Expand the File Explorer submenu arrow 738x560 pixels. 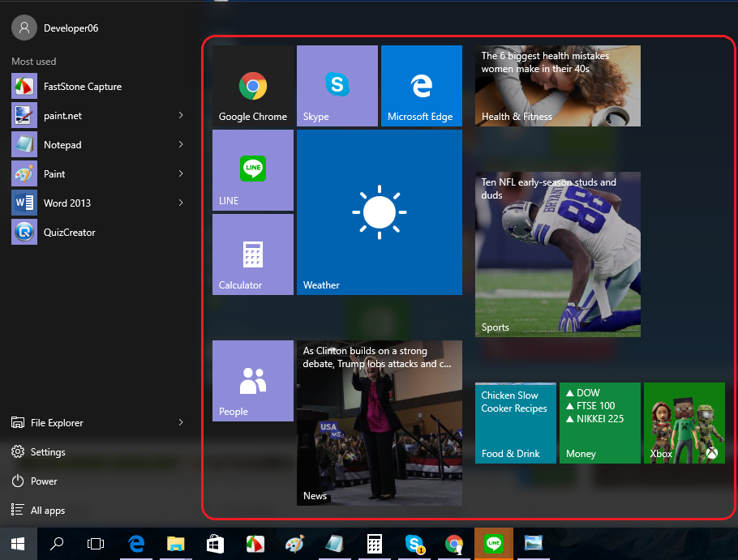[x=181, y=423]
